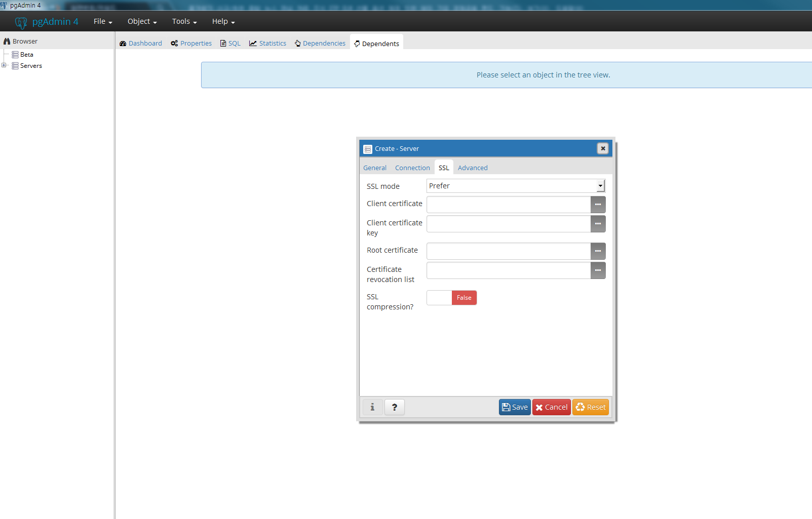The width and height of the screenshot is (812, 519).
Task: Select the Beta server group icon
Action: click(x=15, y=55)
